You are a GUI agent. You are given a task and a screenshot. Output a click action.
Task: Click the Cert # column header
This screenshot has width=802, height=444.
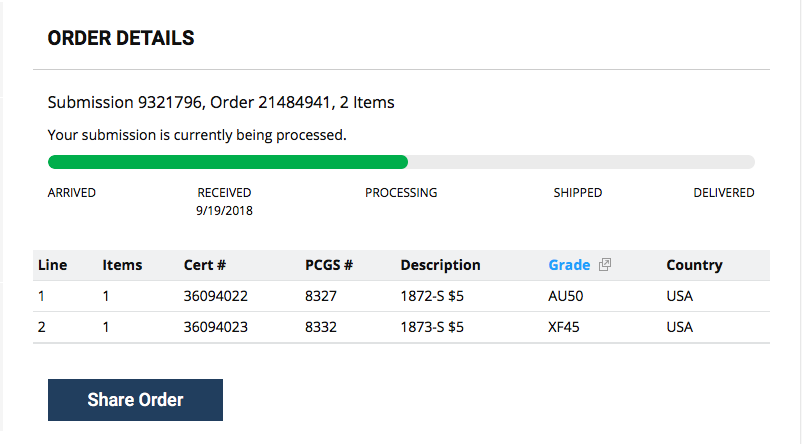(x=205, y=265)
